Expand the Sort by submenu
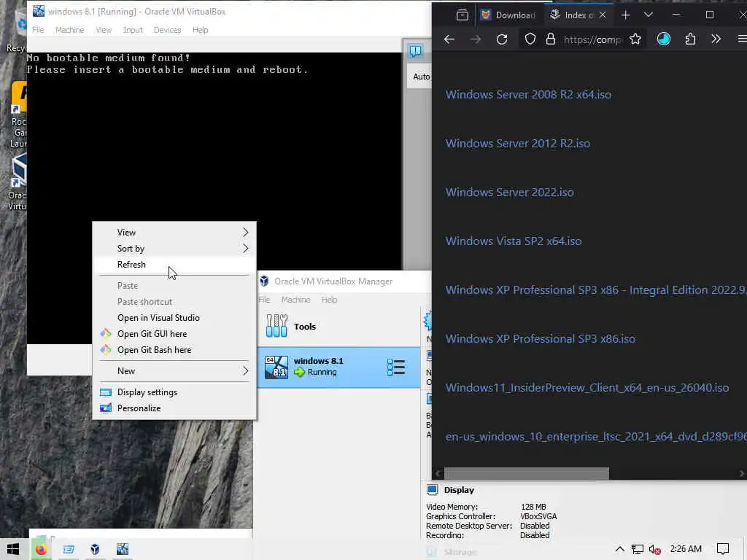 click(174, 249)
